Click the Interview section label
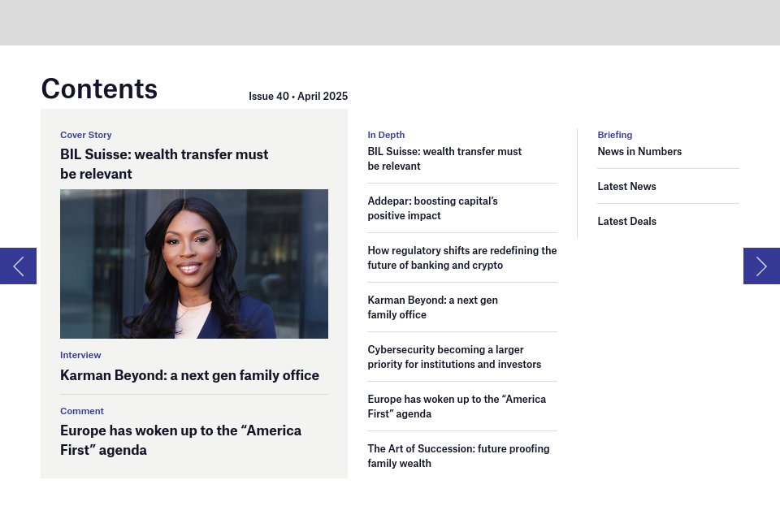The image size is (780, 532). click(80, 355)
